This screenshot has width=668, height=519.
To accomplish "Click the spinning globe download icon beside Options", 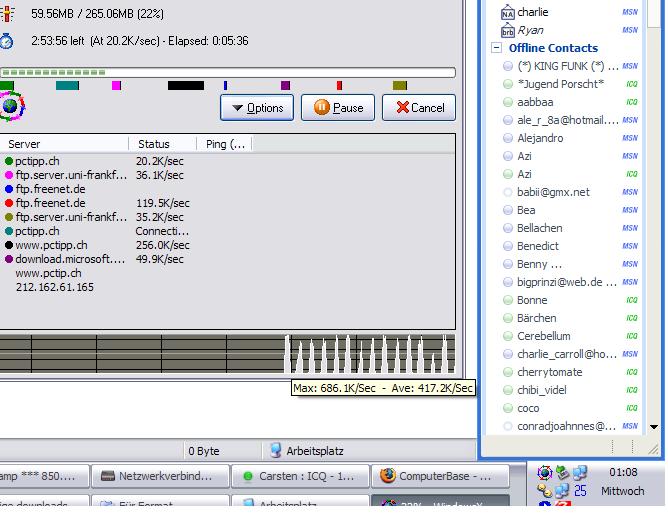I will 12,106.
